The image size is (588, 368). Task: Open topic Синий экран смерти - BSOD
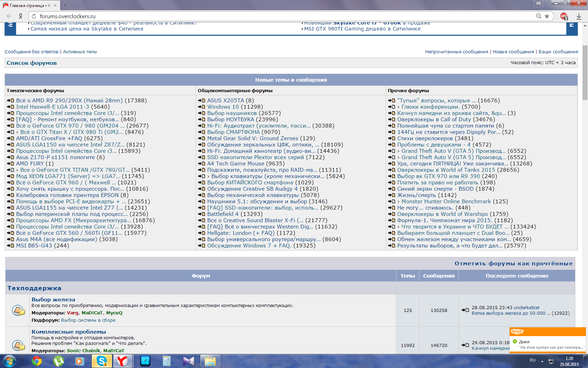click(435, 189)
